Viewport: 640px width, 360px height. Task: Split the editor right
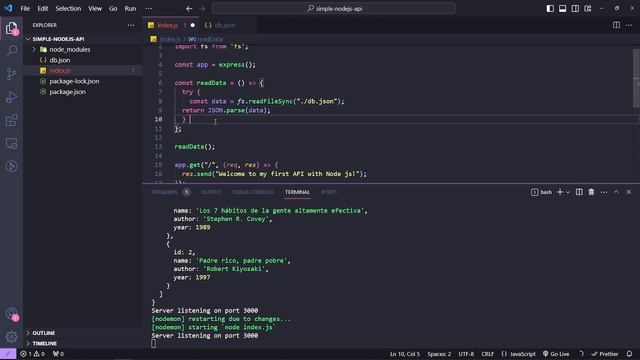click(616, 25)
